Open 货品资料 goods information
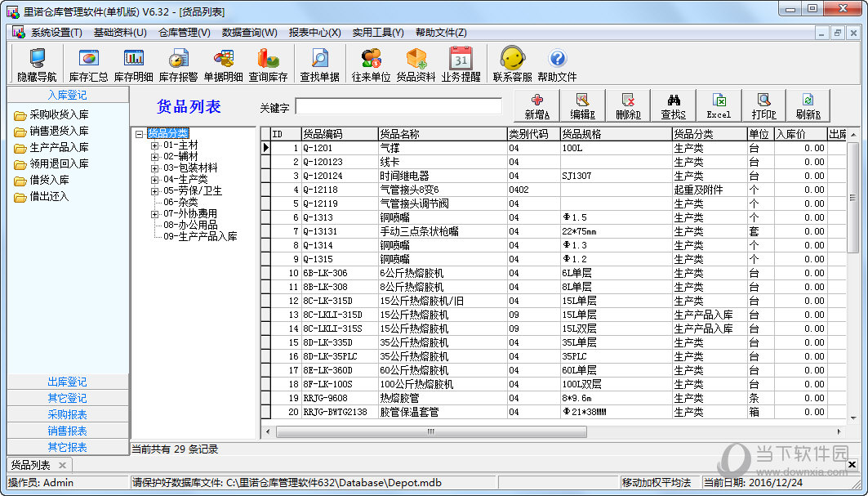The height and width of the screenshot is (496, 868). coord(417,64)
